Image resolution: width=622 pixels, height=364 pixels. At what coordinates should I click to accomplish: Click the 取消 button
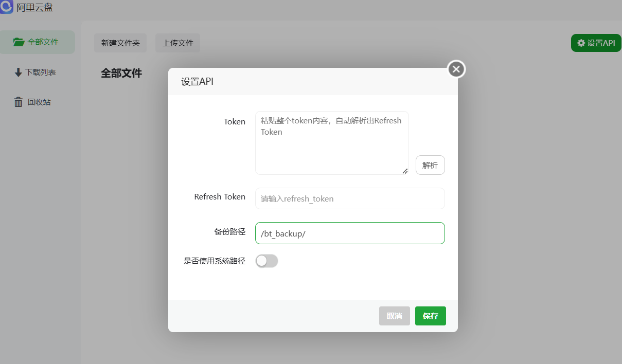tap(395, 316)
